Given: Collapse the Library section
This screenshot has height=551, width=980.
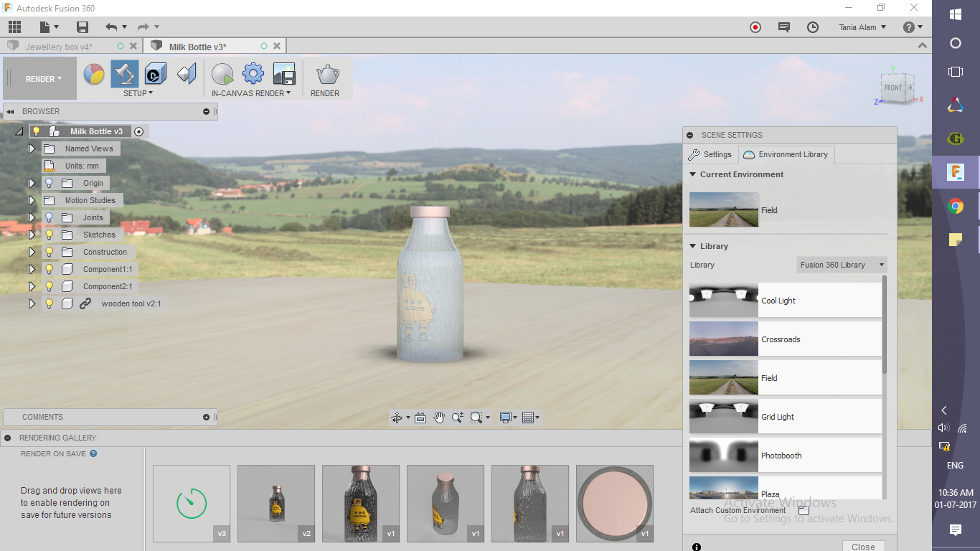Looking at the screenshot, I should click(x=693, y=246).
